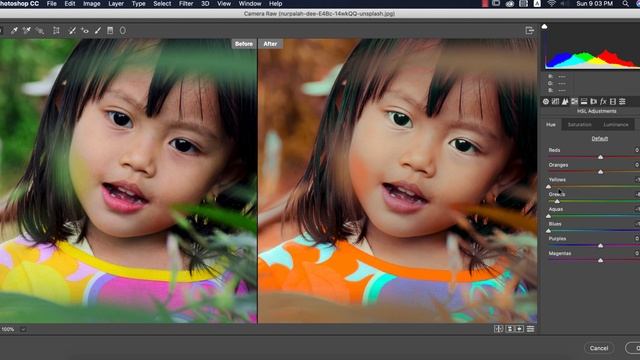
Task: Click the After preview image
Action: pos(398,181)
